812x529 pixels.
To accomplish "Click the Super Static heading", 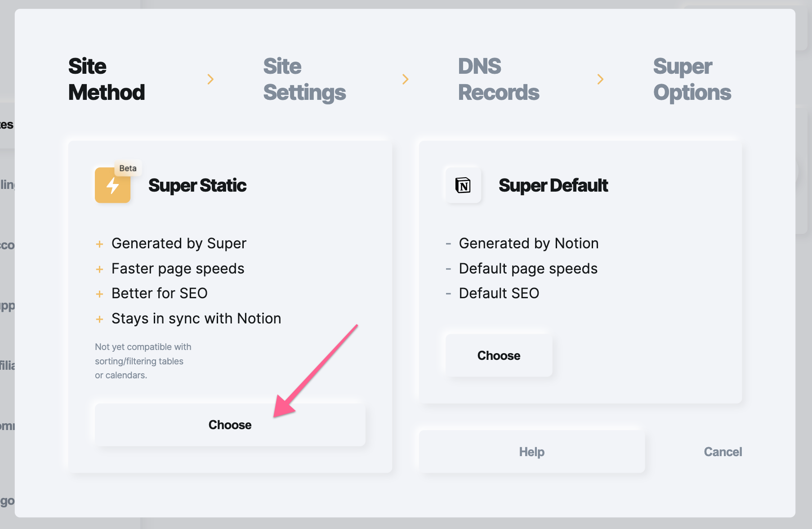I will (197, 185).
